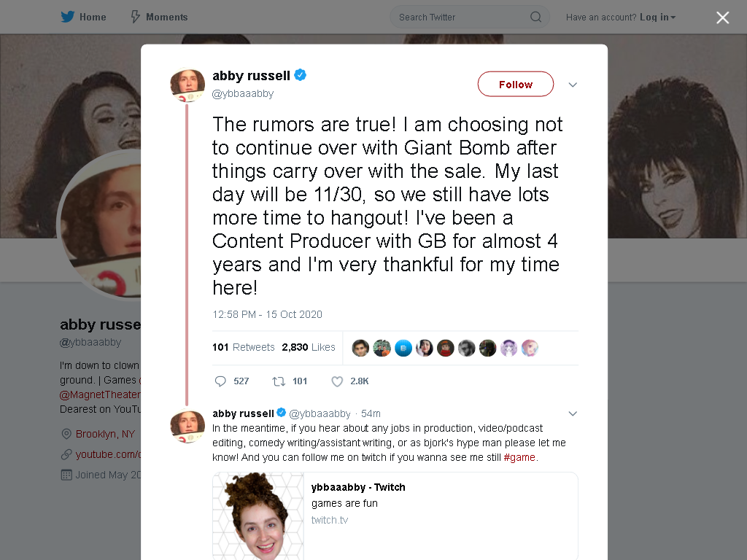Close the tweet overlay with X
The height and width of the screenshot is (560, 747).
click(722, 17)
